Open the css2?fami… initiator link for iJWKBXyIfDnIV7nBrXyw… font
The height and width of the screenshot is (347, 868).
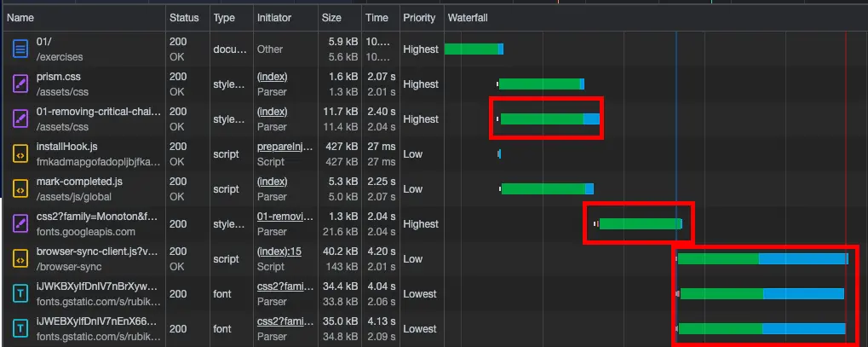[x=285, y=286]
